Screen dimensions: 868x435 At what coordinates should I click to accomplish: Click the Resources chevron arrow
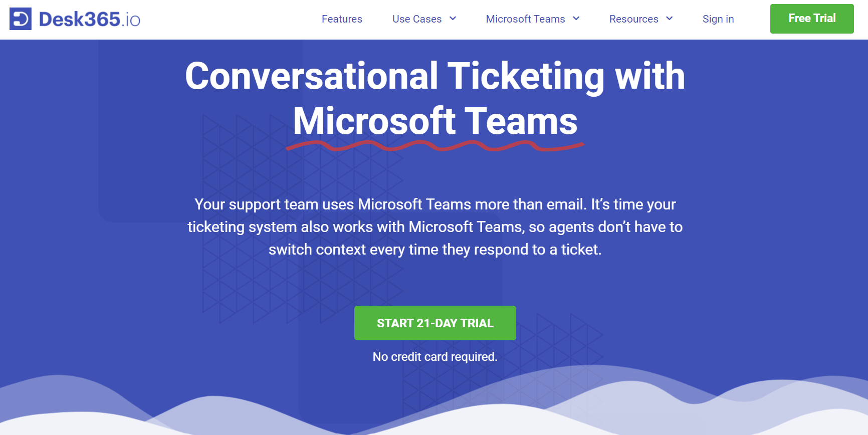click(x=670, y=19)
